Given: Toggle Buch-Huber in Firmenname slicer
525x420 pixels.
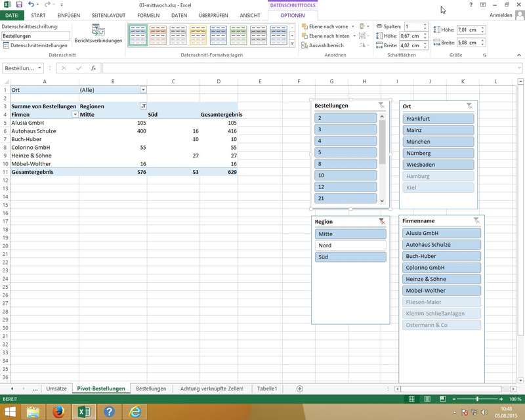Looking at the screenshot, I should 442,256.
